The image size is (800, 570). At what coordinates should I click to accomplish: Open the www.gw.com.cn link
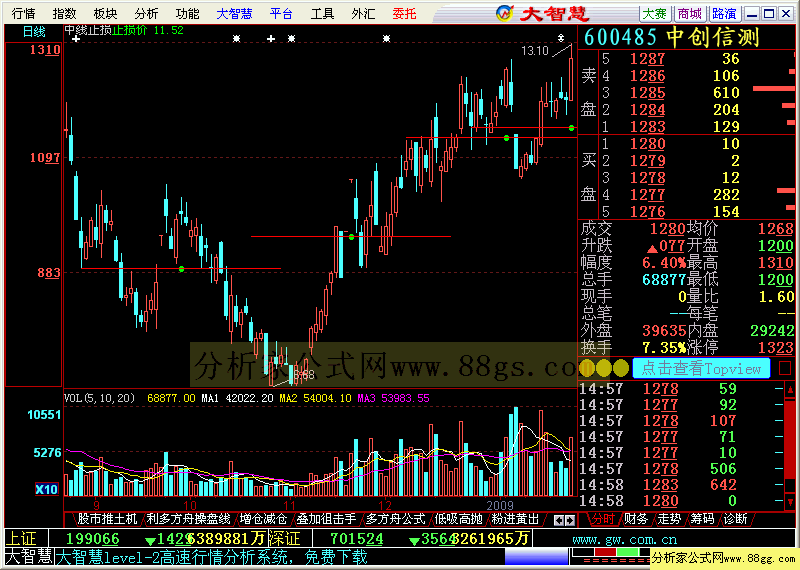click(x=624, y=539)
